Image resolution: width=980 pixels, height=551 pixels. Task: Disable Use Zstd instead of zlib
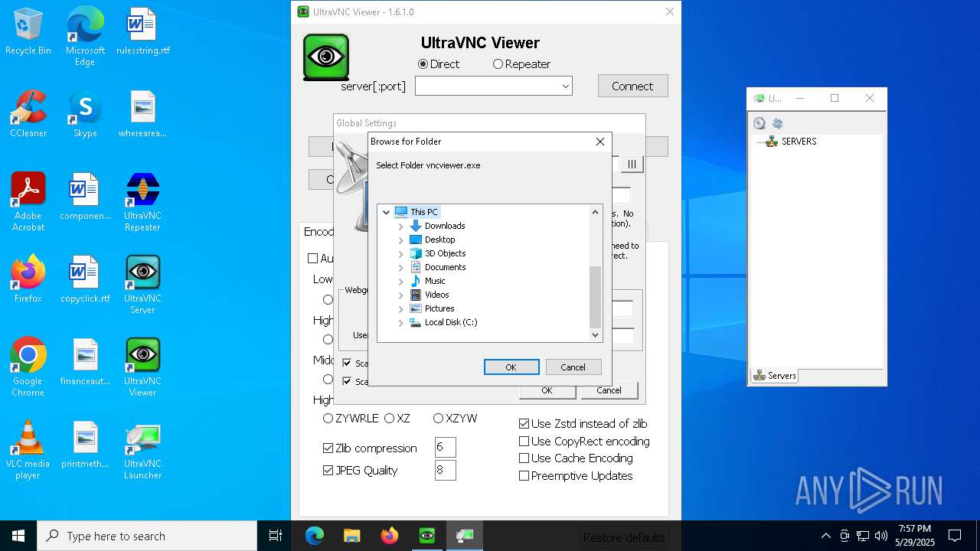coord(524,423)
